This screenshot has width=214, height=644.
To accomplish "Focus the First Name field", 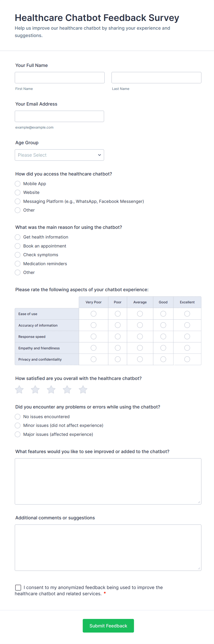I will (60, 78).
